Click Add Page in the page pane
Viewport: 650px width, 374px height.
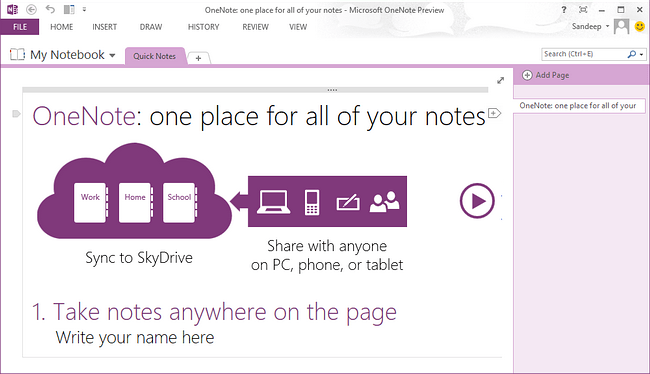pyautogui.click(x=546, y=75)
